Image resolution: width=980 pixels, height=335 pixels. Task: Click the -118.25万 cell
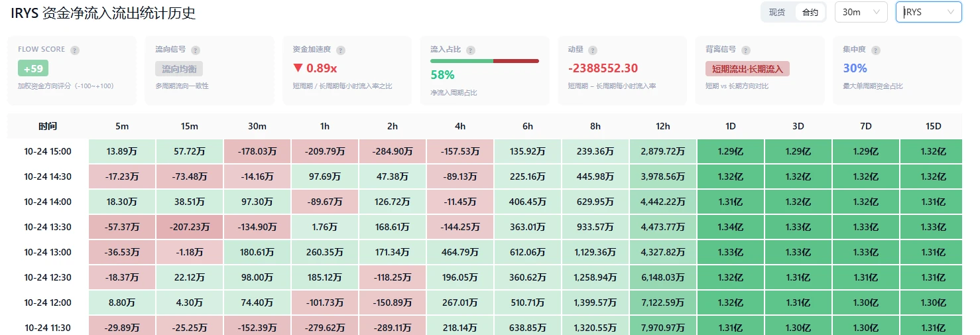click(x=393, y=277)
